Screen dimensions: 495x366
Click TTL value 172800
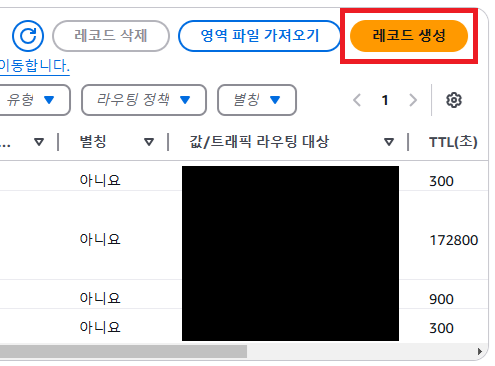tap(454, 240)
